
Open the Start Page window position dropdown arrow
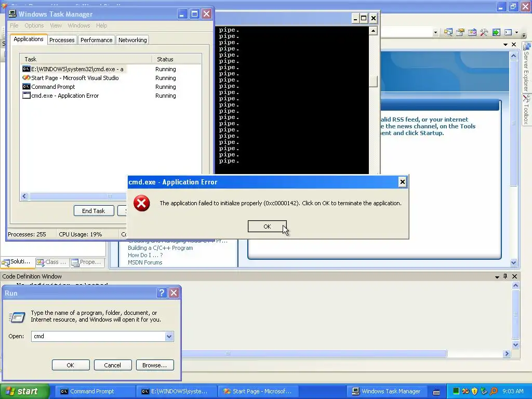point(505,45)
